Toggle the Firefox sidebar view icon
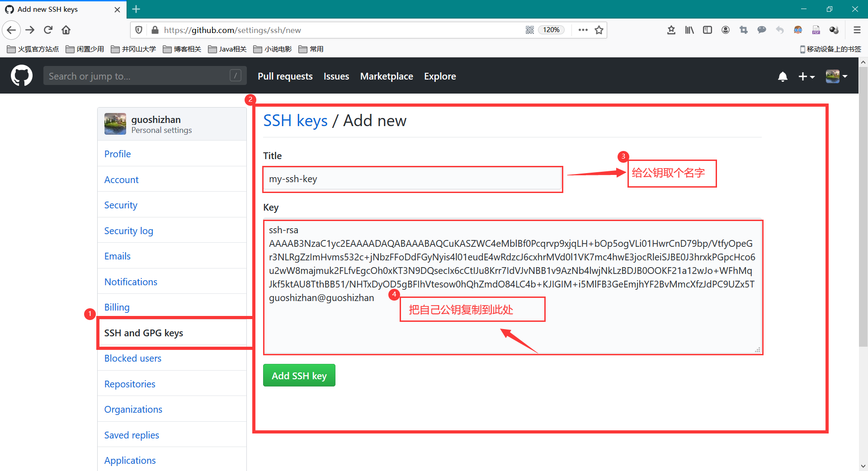 707,30
